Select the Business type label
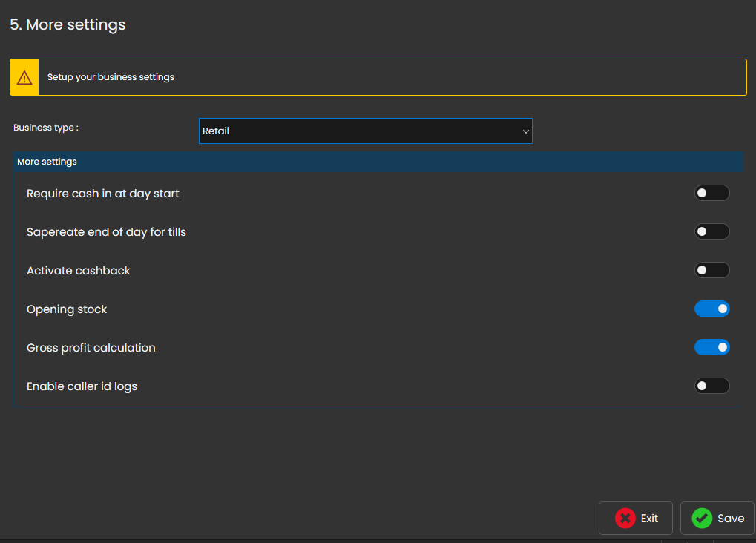 click(x=46, y=128)
